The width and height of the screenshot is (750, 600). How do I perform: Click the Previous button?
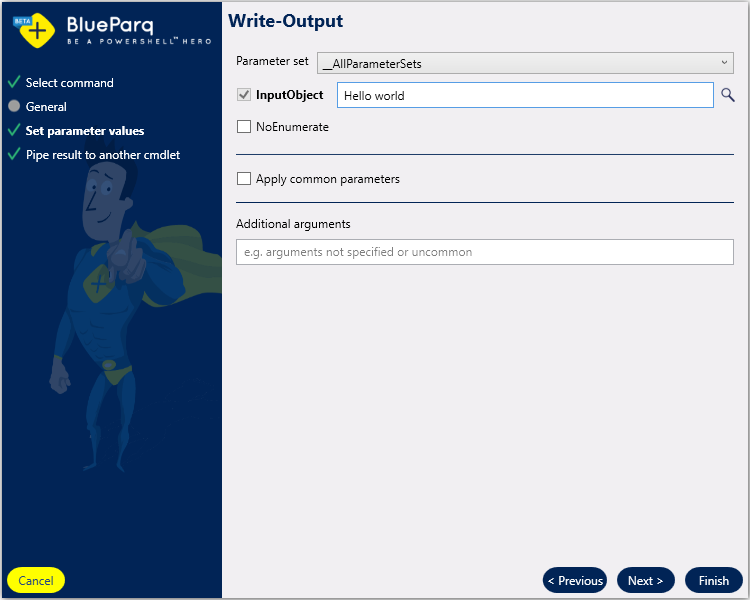pyautogui.click(x=575, y=580)
